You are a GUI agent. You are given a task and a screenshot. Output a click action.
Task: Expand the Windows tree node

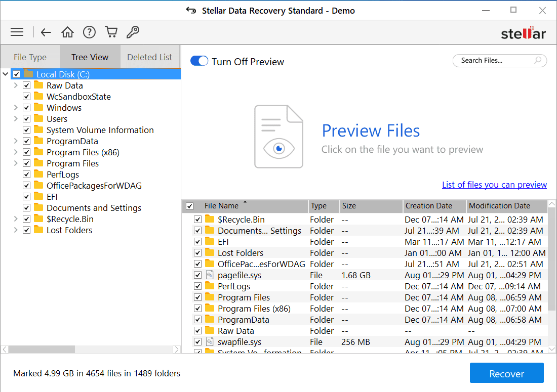click(16, 108)
